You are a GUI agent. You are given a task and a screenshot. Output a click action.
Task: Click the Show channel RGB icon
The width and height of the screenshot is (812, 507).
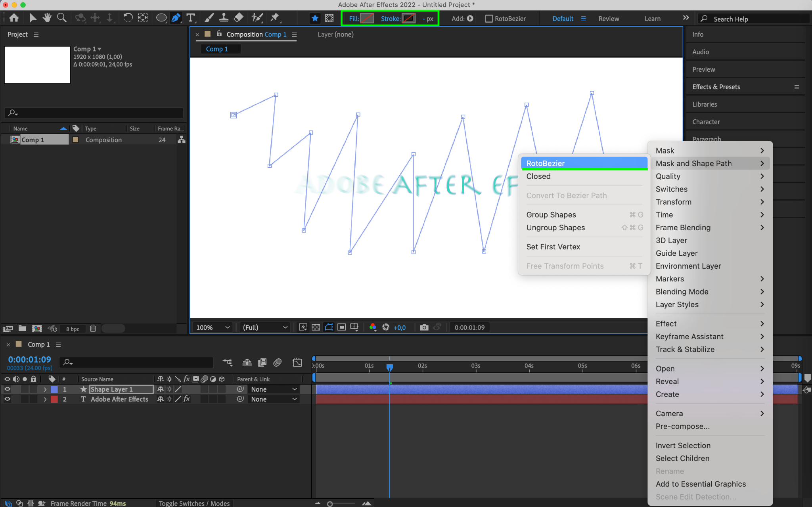pyautogui.click(x=373, y=327)
